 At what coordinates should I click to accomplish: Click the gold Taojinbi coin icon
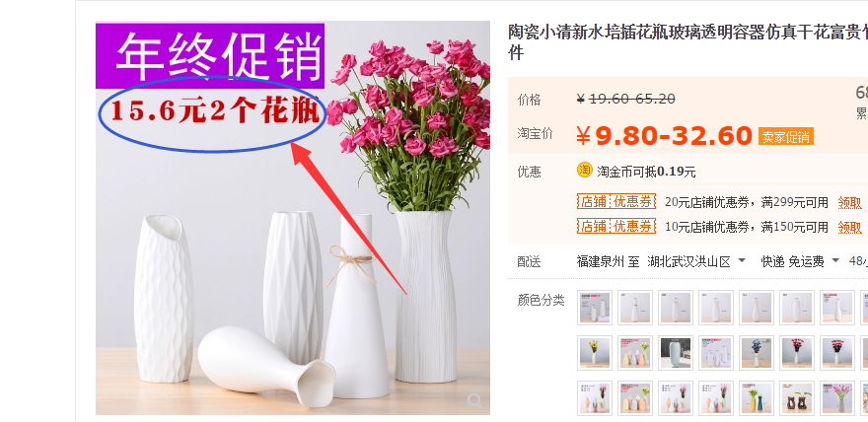click(x=585, y=171)
